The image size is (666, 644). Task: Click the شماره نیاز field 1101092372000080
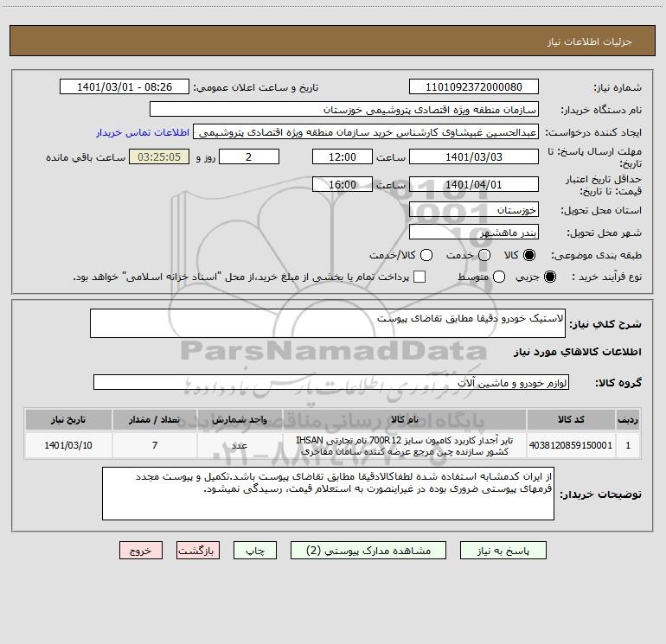click(474, 87)
